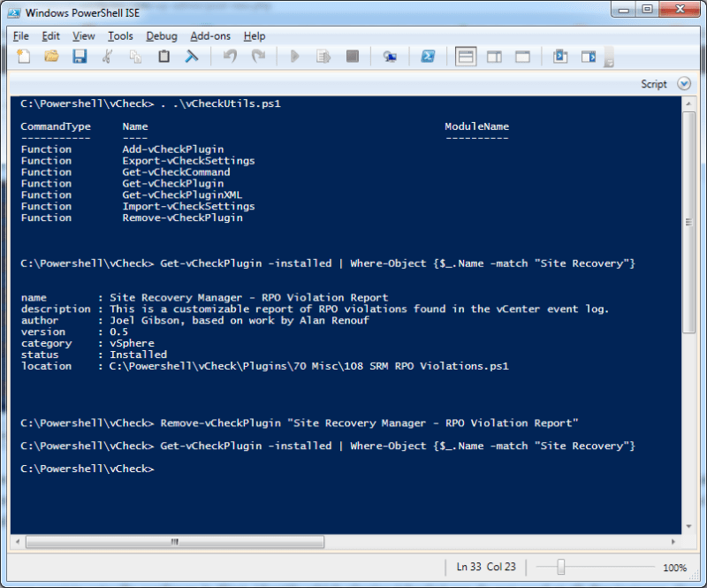Toggle Show Script Pane Maximized layout
The image size is (707, 588).
click(x=522, y=56)
